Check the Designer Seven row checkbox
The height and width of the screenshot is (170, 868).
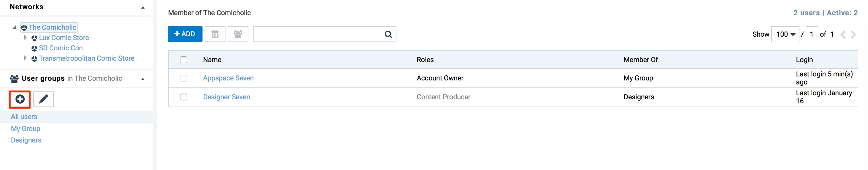point(184,97)
